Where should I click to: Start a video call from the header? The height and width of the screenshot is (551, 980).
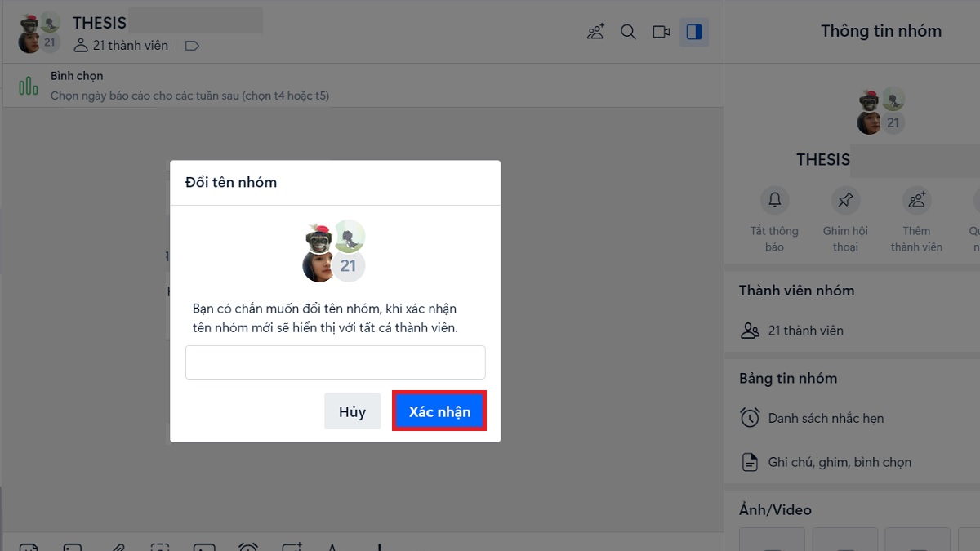(x=661, y=32)
